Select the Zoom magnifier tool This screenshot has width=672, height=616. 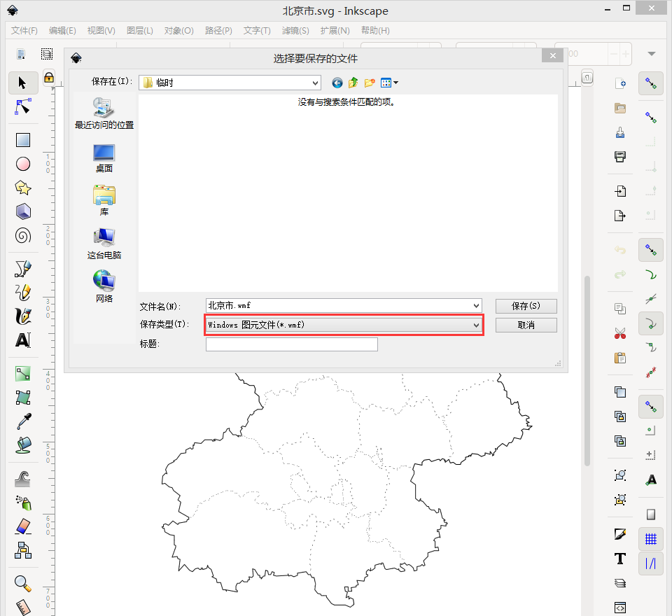pos(22,583)
